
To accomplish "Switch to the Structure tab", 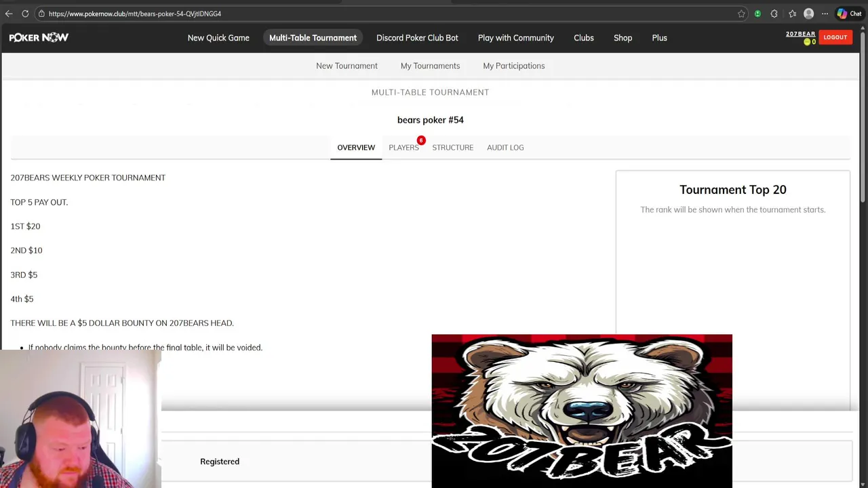I will (452, 147).
